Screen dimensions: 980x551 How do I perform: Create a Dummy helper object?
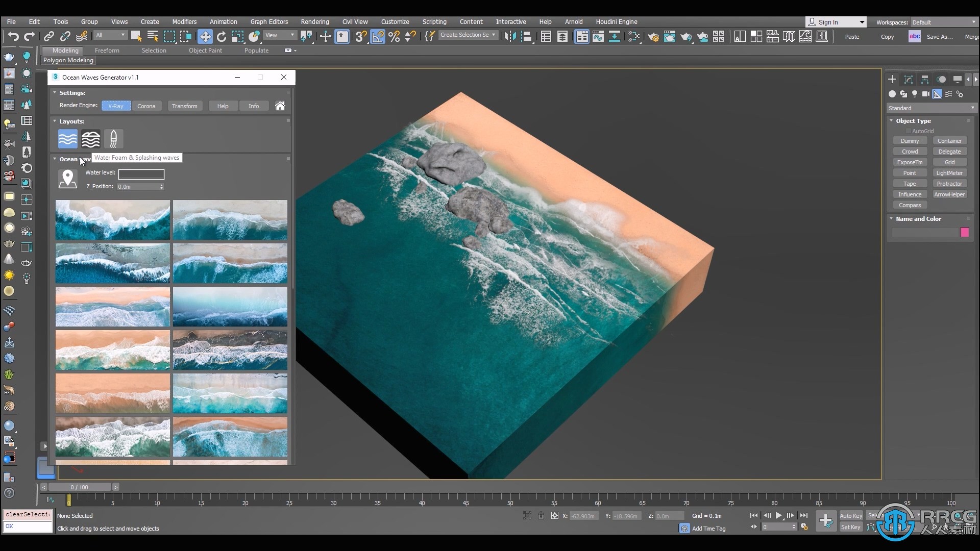910,141
